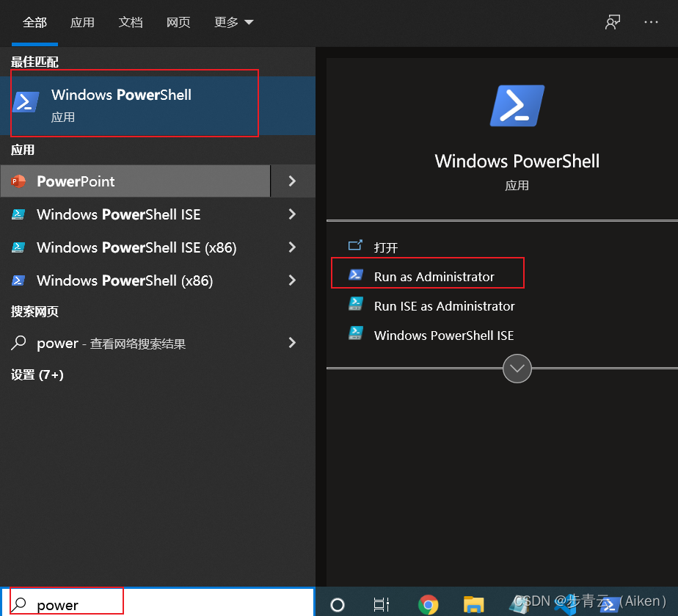
Task: Open the 更多 dropdown
Action: pos(233,22)
